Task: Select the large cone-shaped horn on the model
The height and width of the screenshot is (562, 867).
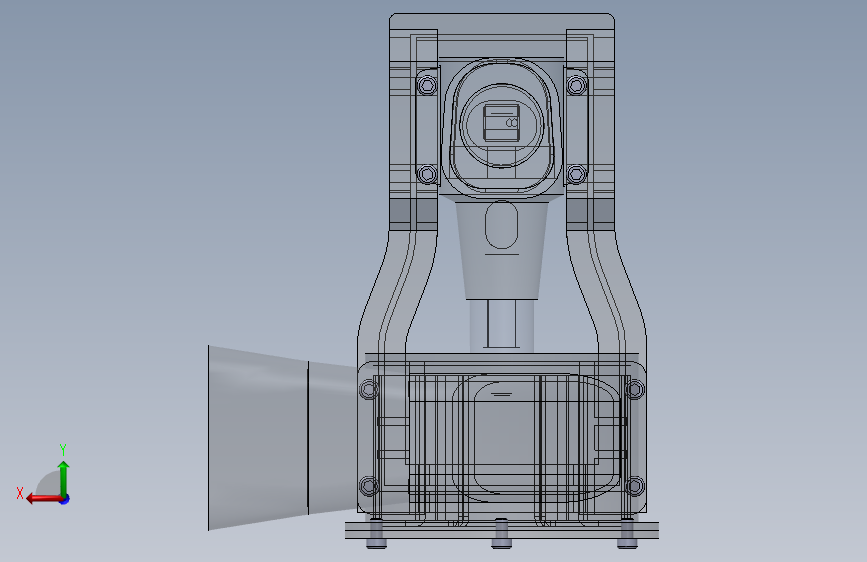Action: pos(282,438)
